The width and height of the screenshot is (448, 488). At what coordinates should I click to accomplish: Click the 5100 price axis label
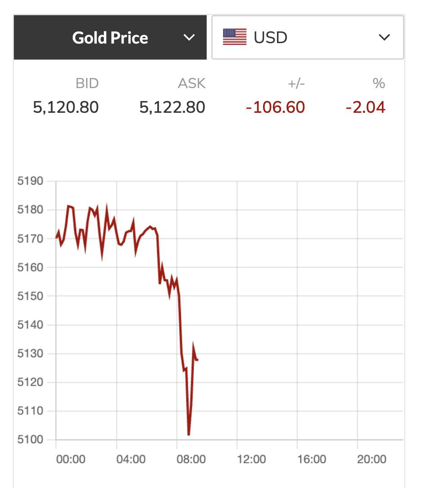coord(30,439)
